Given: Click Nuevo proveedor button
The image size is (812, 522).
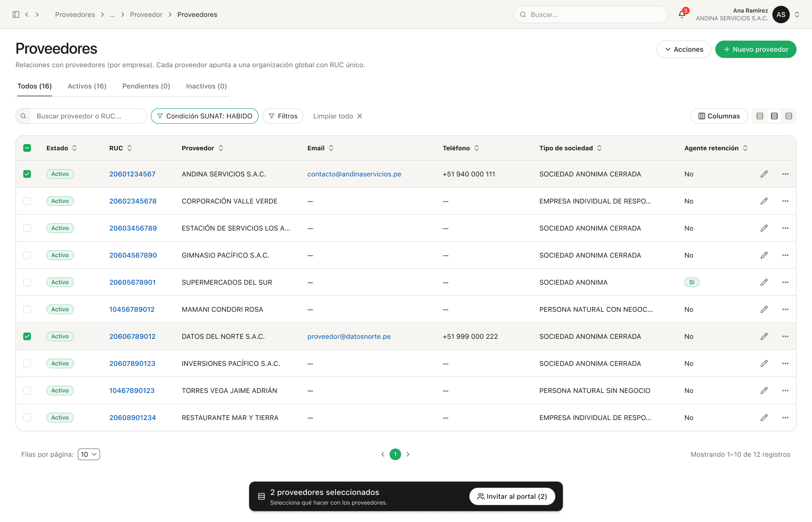Looking at the screenshot, I should click(755, 49).
